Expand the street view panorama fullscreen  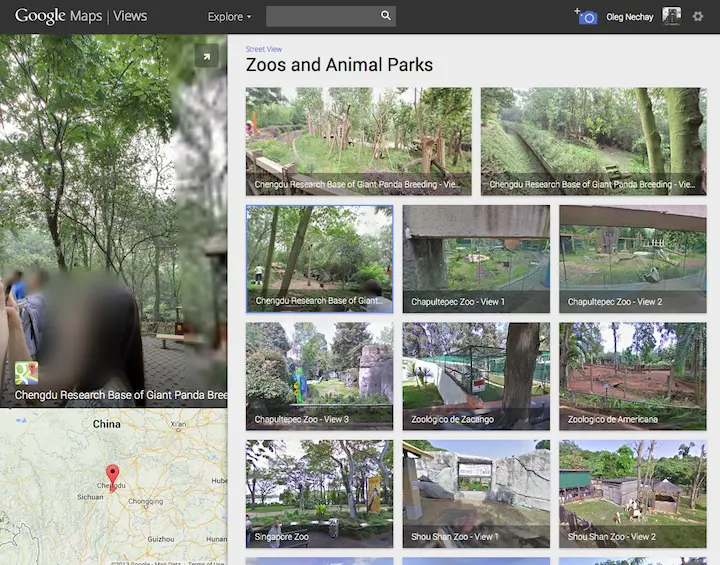[x=207, y=56]
